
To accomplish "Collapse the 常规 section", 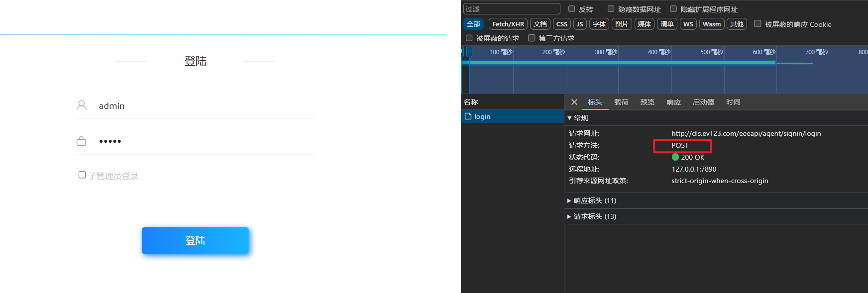I will click(569, 118).
